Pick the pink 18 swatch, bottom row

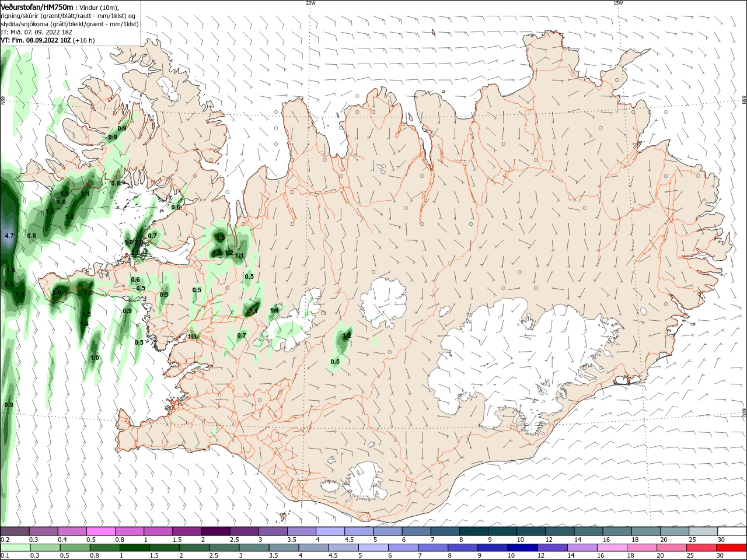click(x=642, y=548)
